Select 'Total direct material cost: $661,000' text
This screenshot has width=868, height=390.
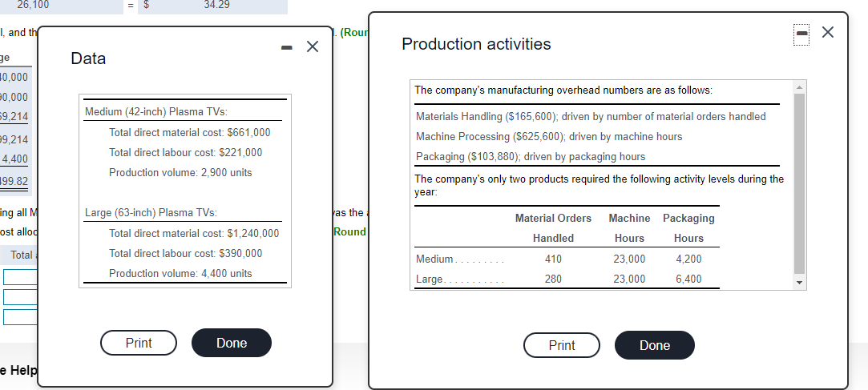tap(190, 133)
